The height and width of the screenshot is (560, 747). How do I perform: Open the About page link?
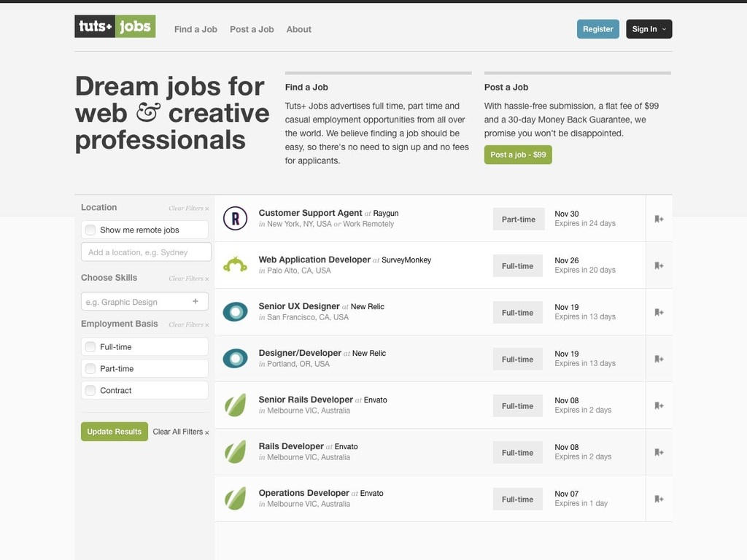coord(298,29)
